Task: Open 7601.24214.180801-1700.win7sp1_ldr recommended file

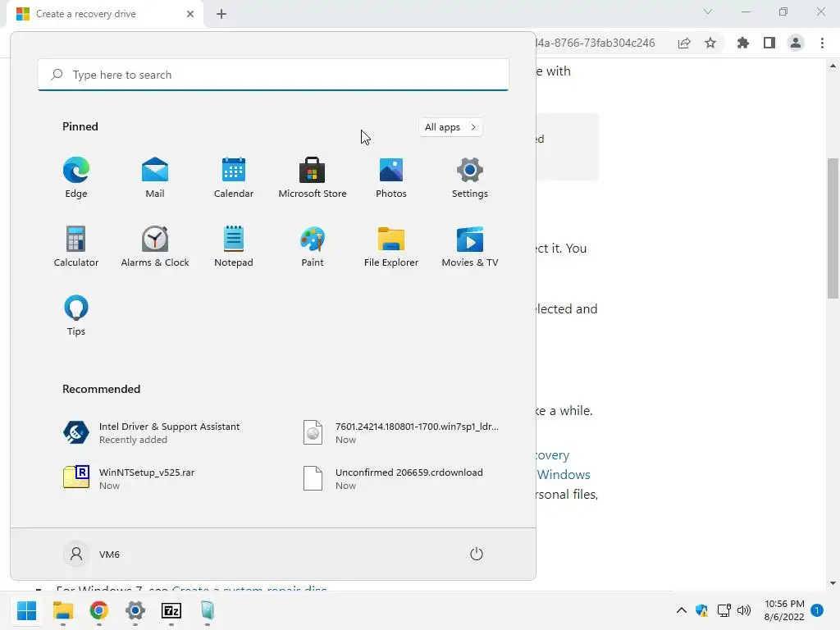Action: (402, 432)
